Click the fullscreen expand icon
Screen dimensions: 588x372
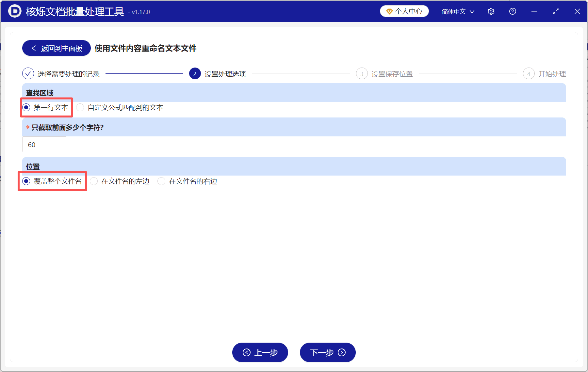coord(556,11)
